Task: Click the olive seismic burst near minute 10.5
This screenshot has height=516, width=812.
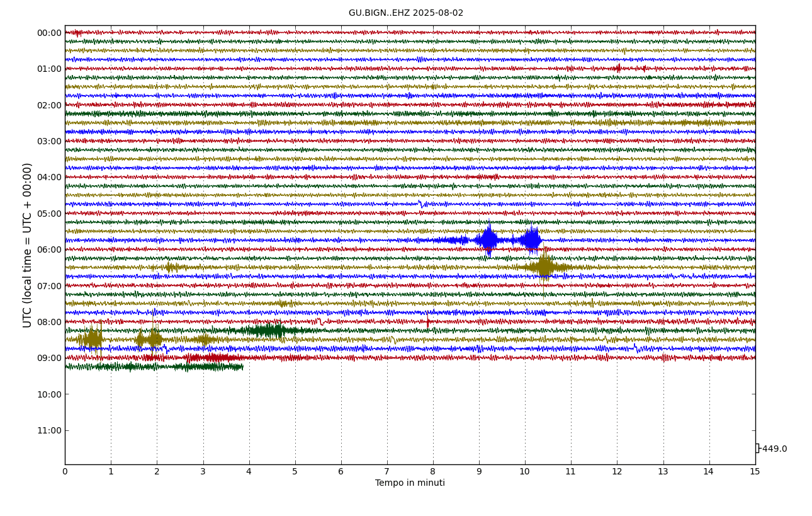Action: (x=544, y=267)
